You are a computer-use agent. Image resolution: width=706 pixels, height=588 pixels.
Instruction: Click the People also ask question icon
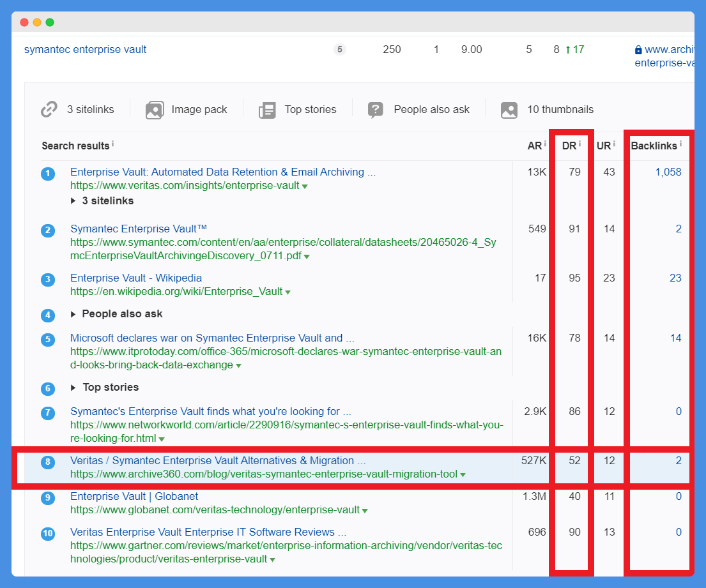pyautogui.click(x=376, y=110)
